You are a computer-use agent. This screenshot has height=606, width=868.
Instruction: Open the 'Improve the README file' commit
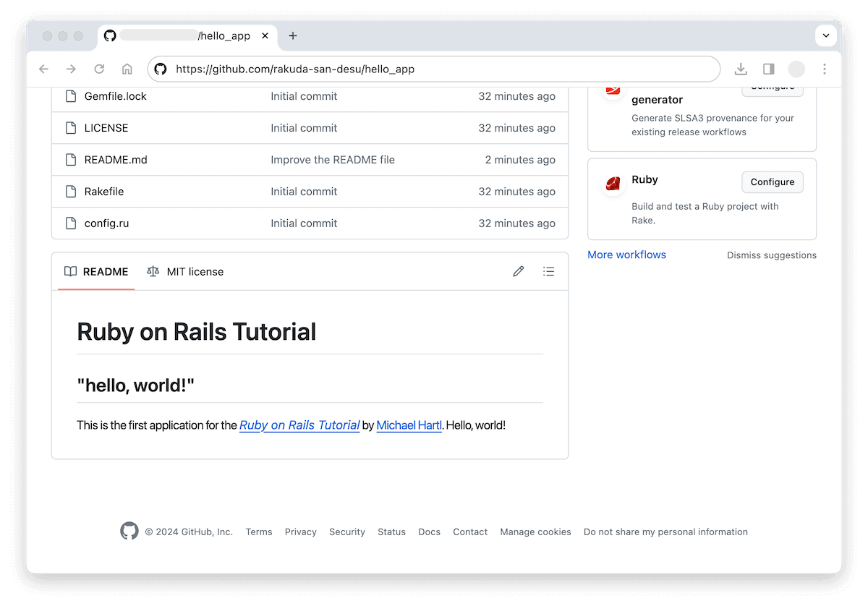[333, 160]
